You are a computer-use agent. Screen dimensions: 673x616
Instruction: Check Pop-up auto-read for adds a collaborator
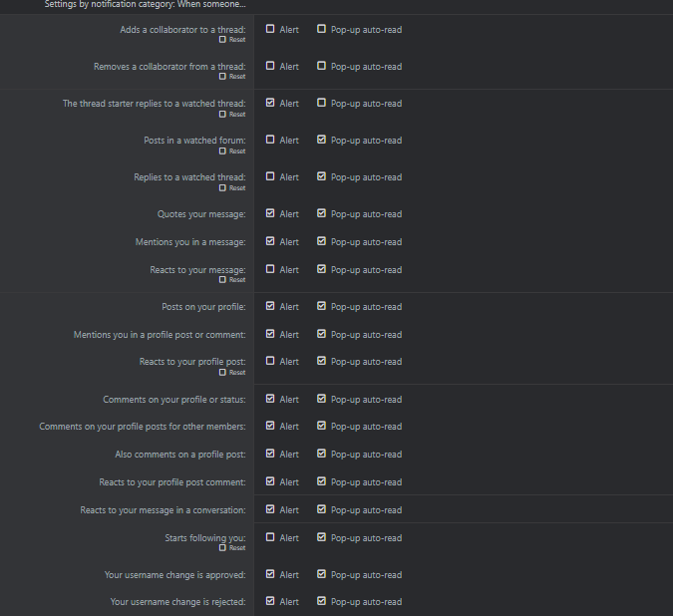click(x=321, y=29)
